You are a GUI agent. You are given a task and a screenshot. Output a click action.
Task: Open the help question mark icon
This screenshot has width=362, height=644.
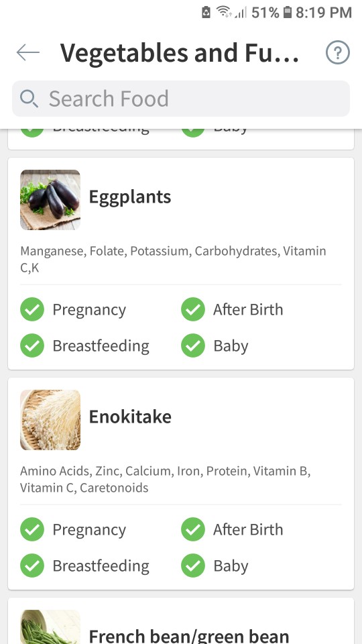coord(338,52)
